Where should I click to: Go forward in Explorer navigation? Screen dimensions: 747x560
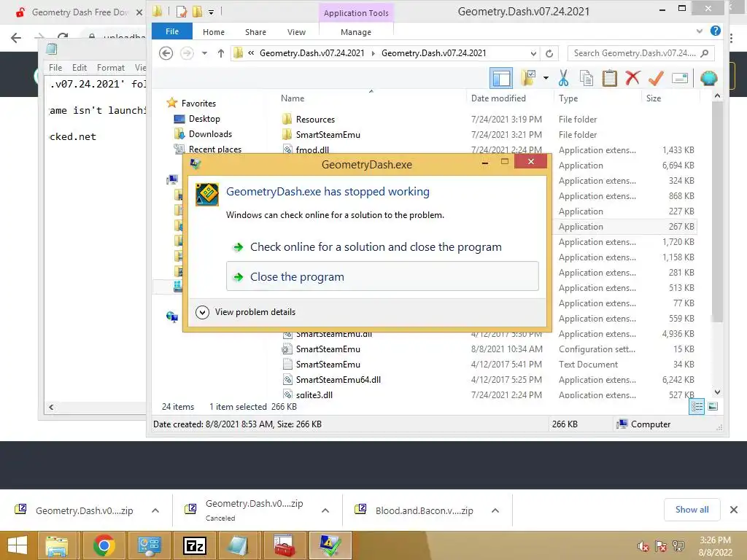click(x=187, y=52)
